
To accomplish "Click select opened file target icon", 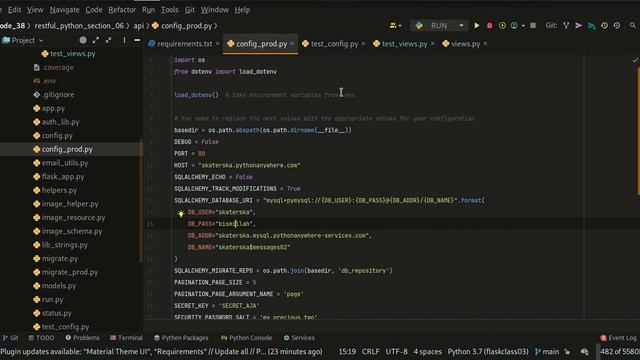I will tap(83, 40).
